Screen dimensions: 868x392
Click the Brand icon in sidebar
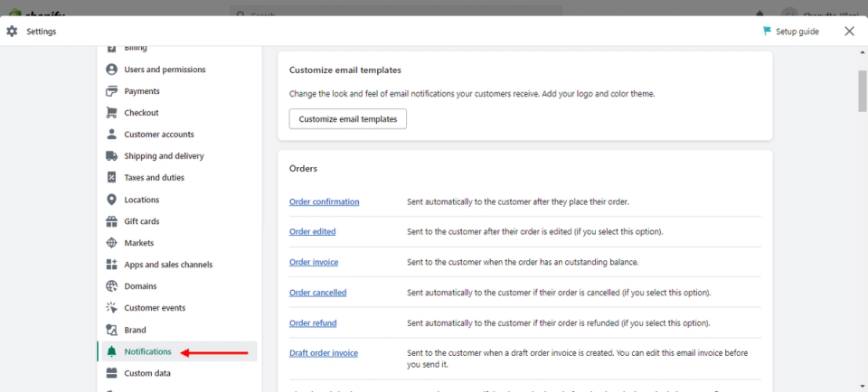tap(112, 330)
